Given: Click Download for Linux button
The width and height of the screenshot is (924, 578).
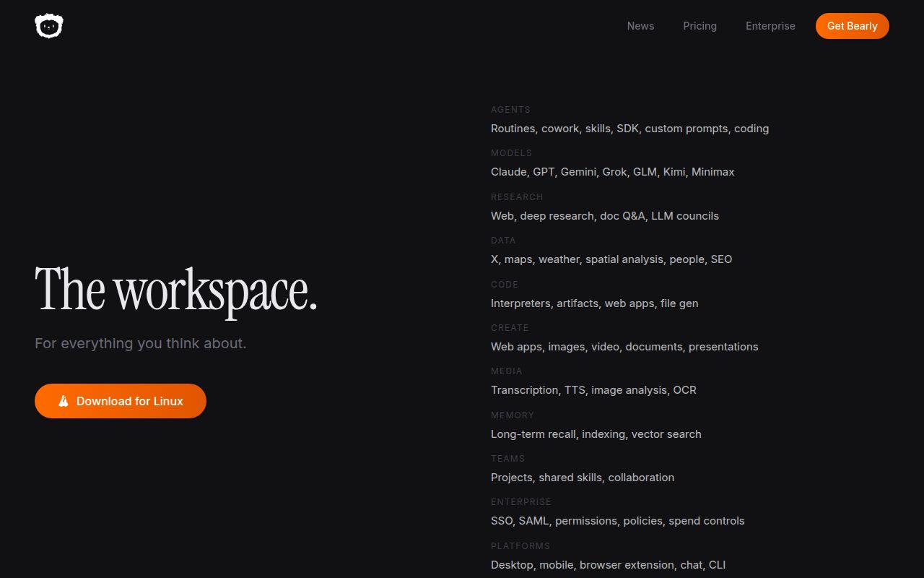Looking at the screenshot, I should (121, 401).
